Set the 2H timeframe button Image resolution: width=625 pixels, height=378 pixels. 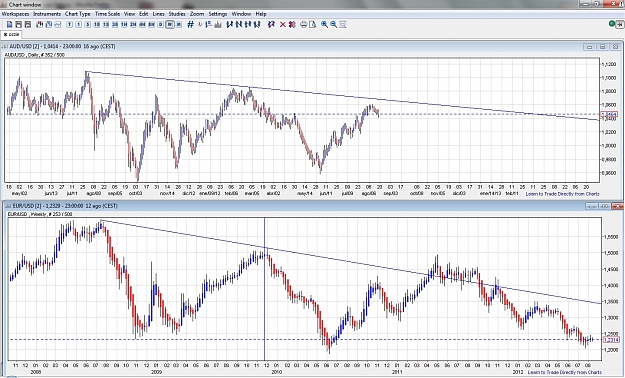click(133, 25)
